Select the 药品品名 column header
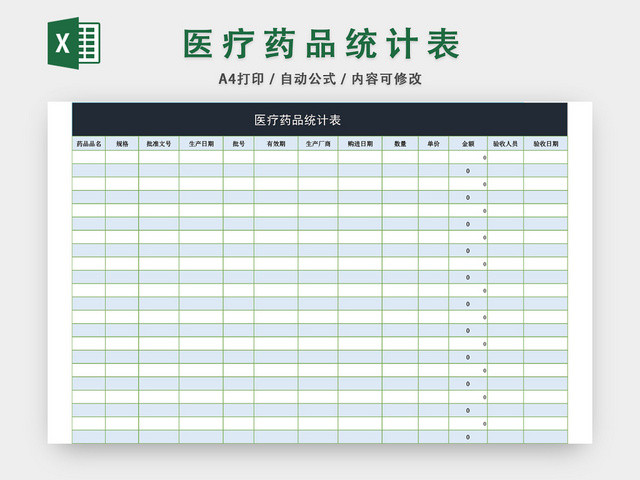Viewport: 640px width, 480px height. [x=89, y=144]
